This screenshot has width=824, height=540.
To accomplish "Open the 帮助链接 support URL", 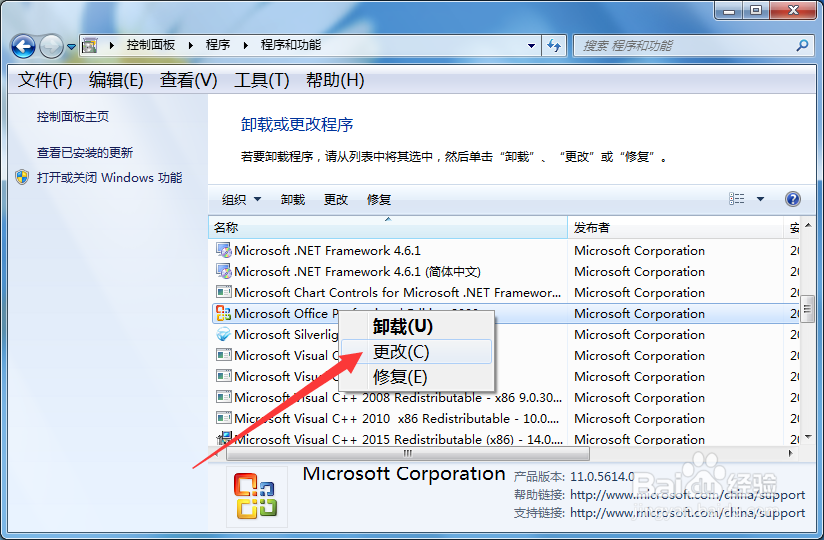I will 687,495.
